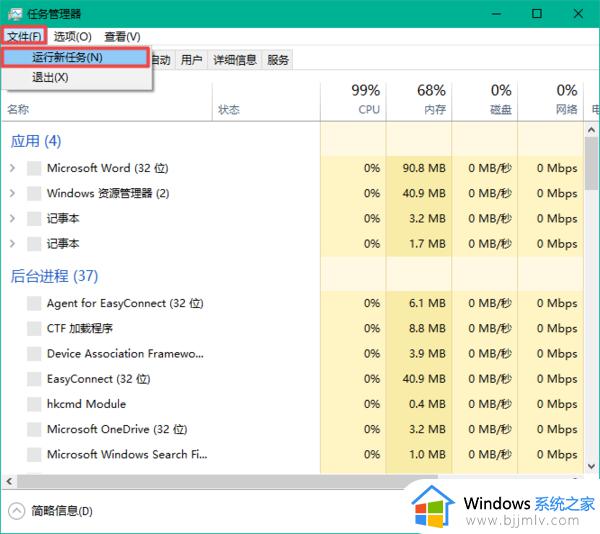
Task: Expand the Windows 资源管理器 (2) row
Action: tap(12, 193)
